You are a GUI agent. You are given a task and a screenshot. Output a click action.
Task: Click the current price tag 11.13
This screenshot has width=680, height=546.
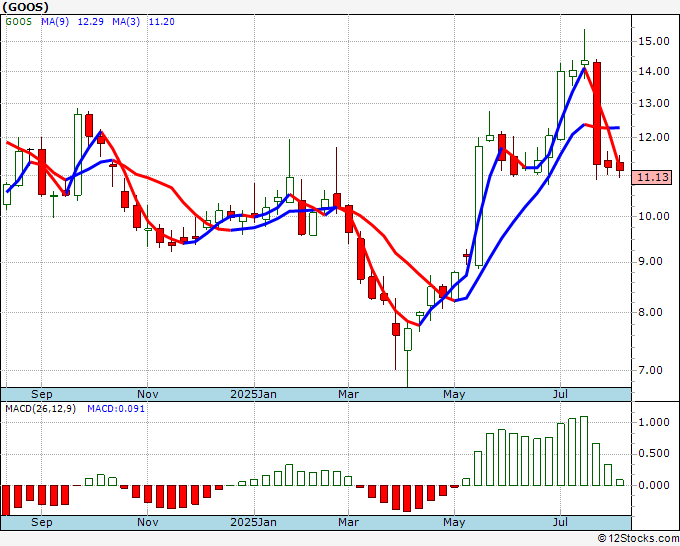(x=652, y=177)
